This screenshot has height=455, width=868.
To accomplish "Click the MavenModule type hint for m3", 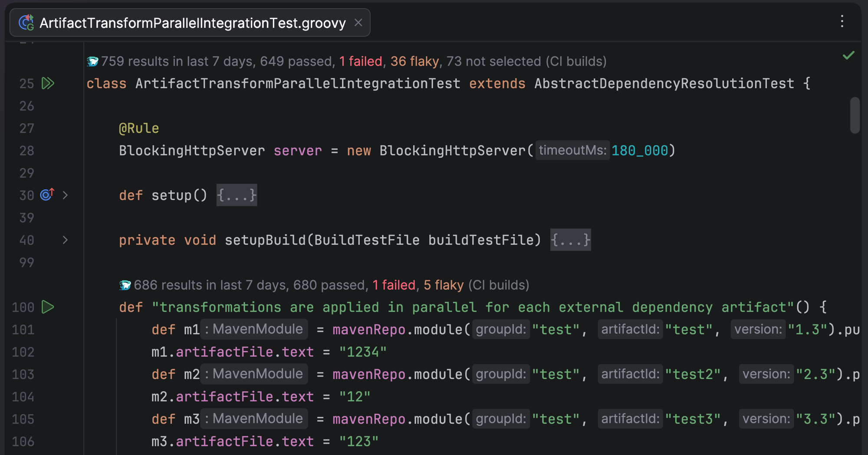I will 254,419.
